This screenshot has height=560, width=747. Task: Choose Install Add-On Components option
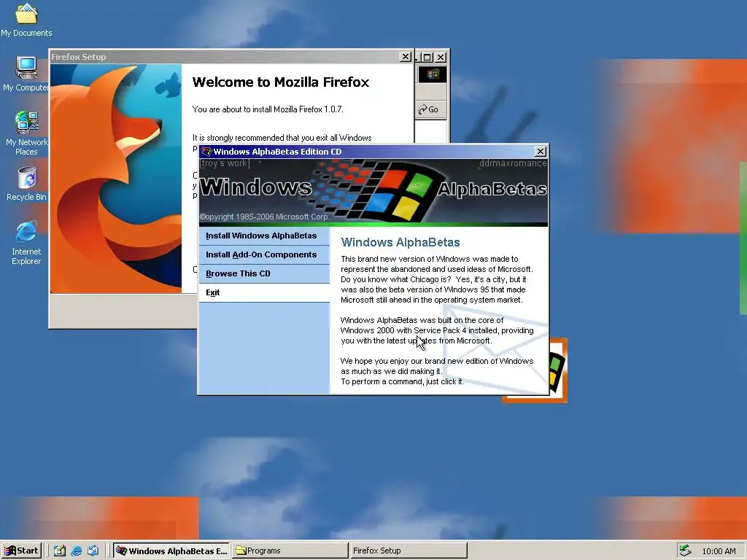[264, 254]
